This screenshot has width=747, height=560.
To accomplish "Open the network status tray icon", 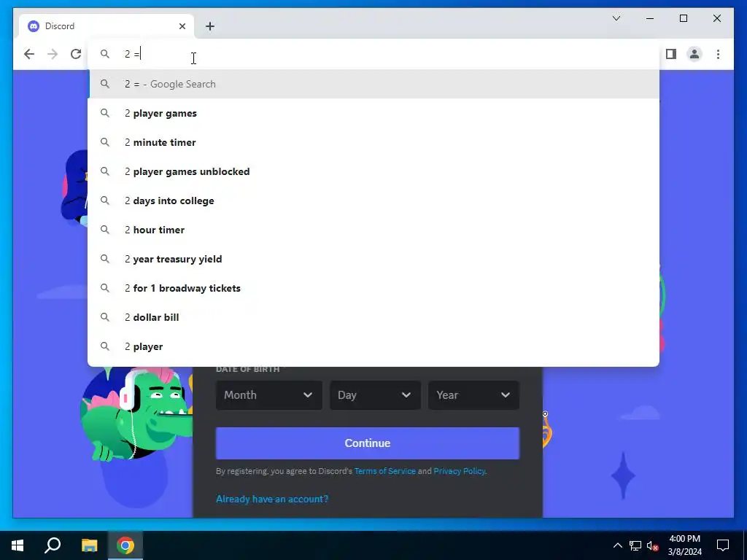I will (635, 545).
